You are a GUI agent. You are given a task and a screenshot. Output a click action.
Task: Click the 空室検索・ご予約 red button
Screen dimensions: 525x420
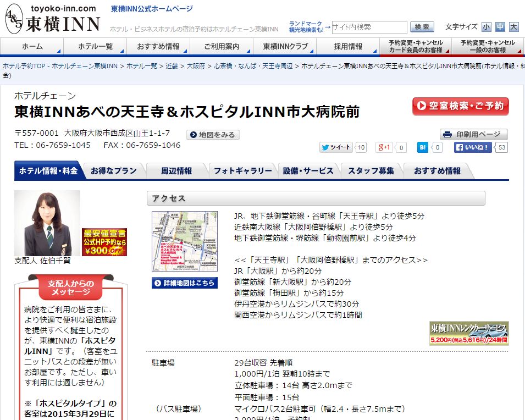click(x=460, y=106)
